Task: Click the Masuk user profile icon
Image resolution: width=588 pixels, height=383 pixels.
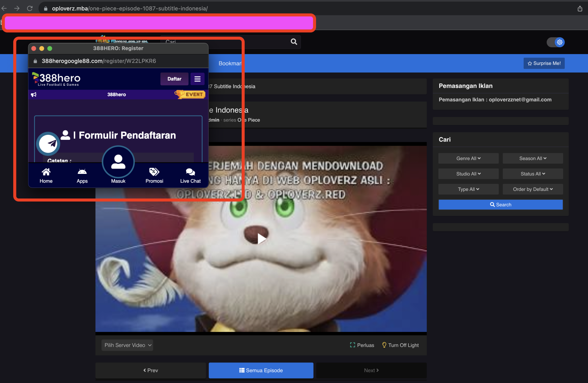Action: tap(118, 162)
